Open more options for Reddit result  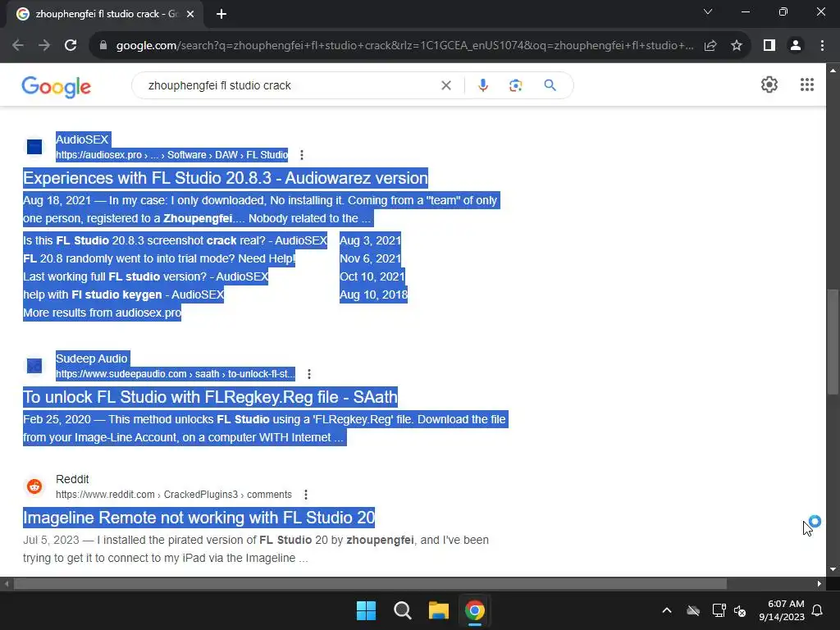(306, 495)
